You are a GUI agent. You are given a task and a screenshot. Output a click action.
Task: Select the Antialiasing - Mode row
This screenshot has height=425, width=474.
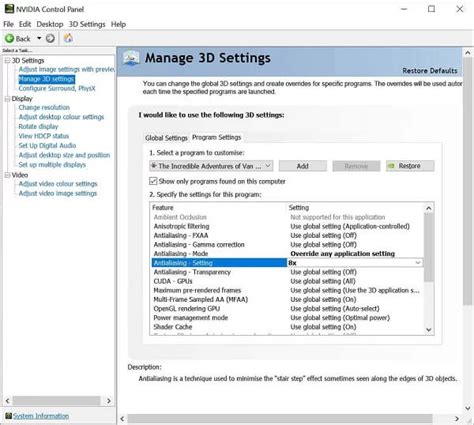point(287,254)
